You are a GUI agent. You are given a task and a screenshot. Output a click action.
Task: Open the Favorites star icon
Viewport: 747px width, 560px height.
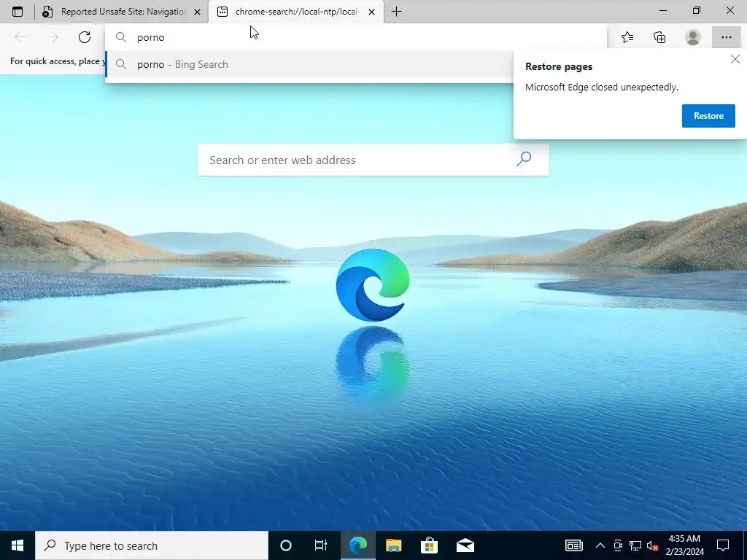tap(627, 37)
